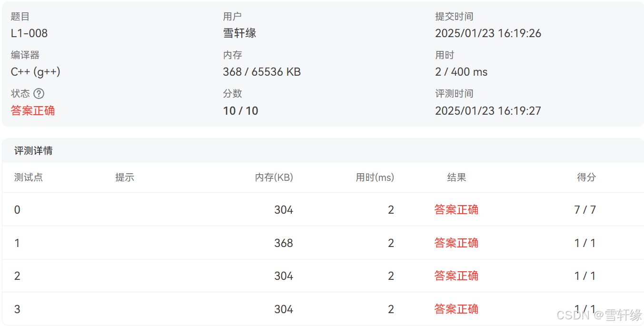644x326 pixels.
Task: Select the row for test point 2
Action: 190,276
